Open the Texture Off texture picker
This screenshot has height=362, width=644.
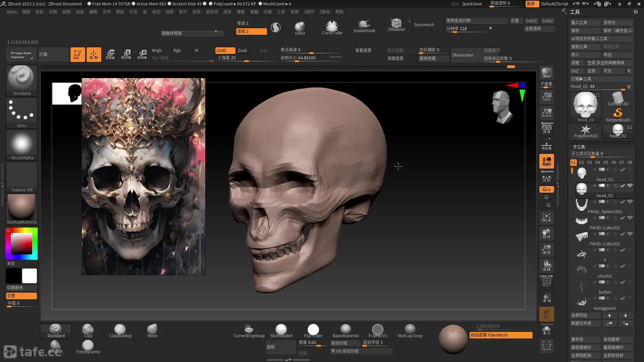pyautogui.click(x=21, y=177)
